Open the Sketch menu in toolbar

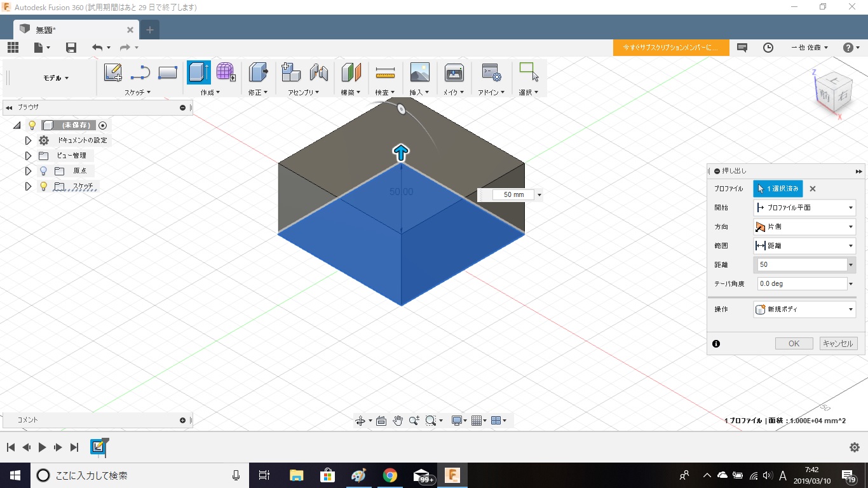click(x=137, y=92)
